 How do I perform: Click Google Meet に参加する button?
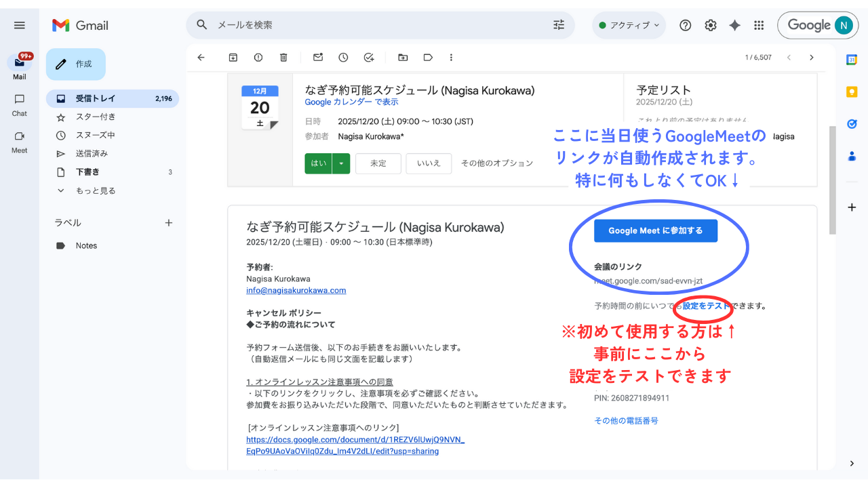click(x=655, y=230)
